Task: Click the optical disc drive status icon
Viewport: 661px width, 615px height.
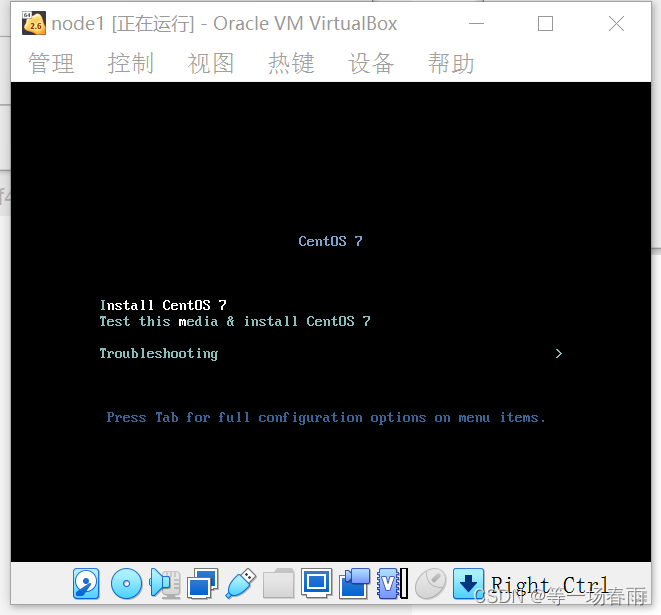Action: 126,584
